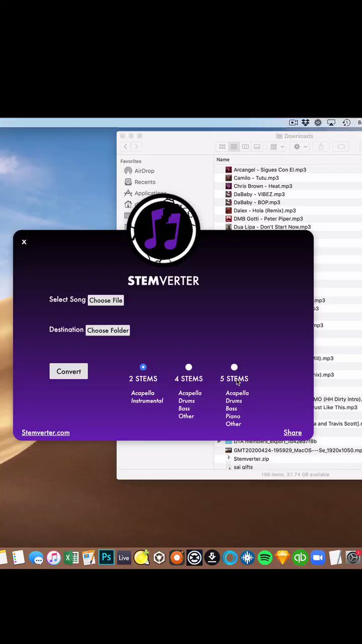Click Finder edit tags toolbar button
The height and width of the screenshot is (644, 362).
click(x=341, y=147)
